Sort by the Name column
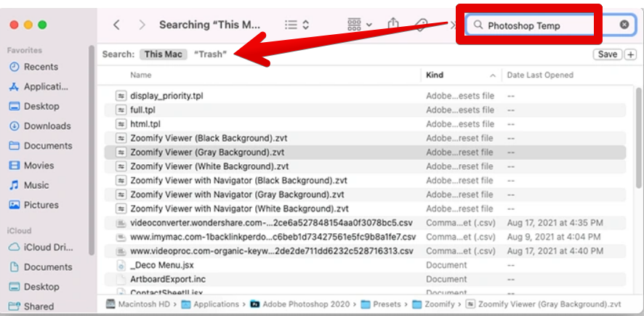The width and height of the screenshot is (644, 316). pos(141,75)
